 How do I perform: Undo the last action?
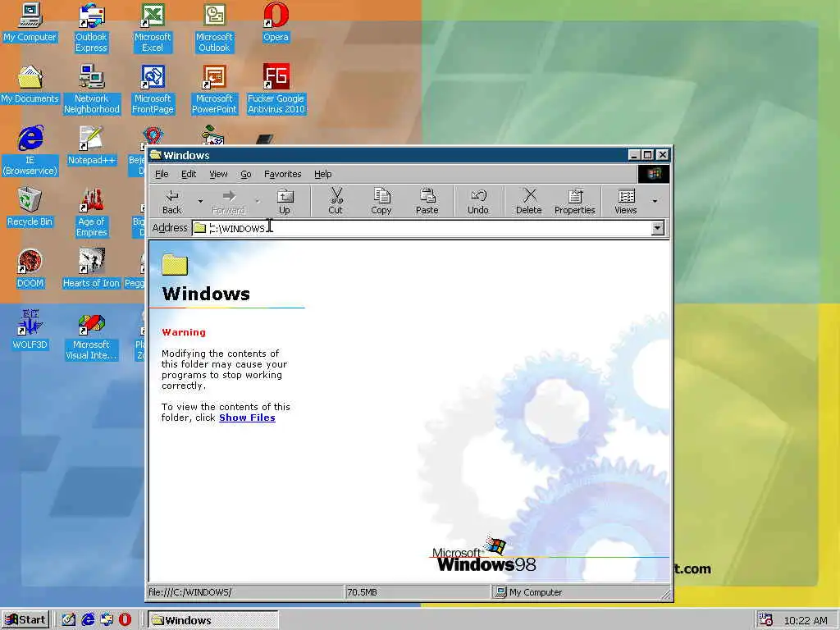click(478, 202)
